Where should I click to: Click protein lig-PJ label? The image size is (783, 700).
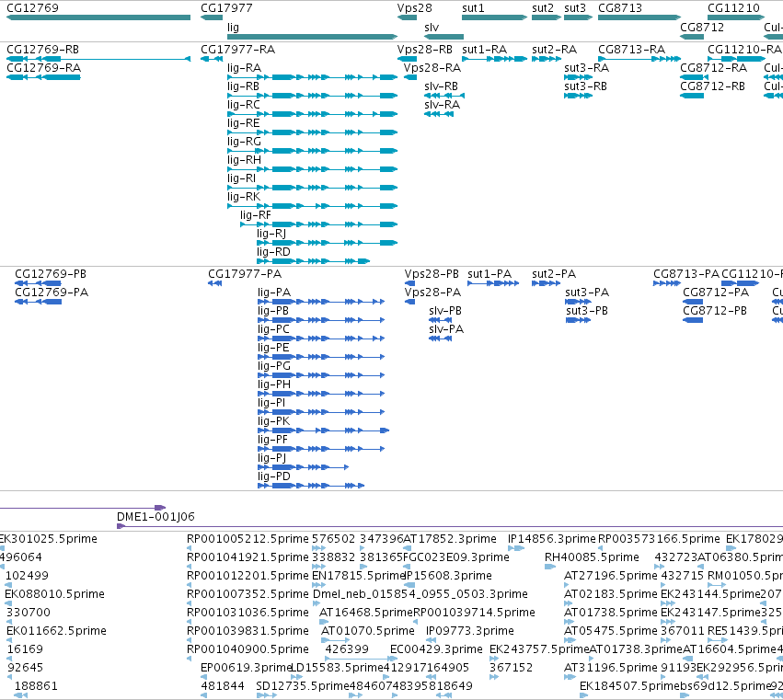(271, 458)
